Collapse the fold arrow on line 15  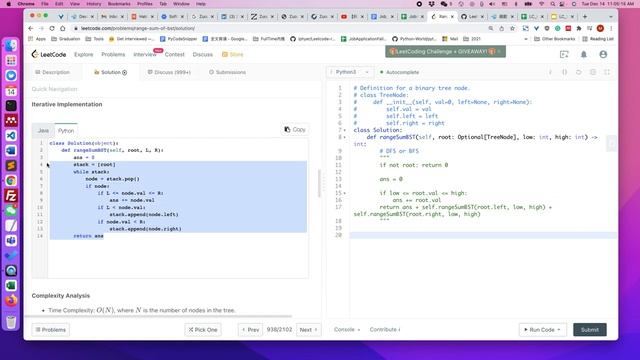pos(345,193)
